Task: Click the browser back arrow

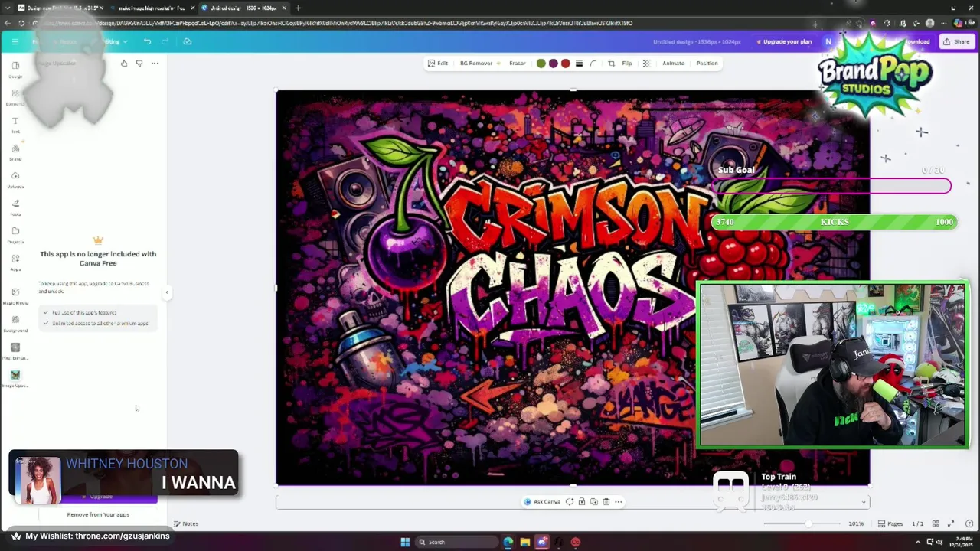Action: pos(7,23)
